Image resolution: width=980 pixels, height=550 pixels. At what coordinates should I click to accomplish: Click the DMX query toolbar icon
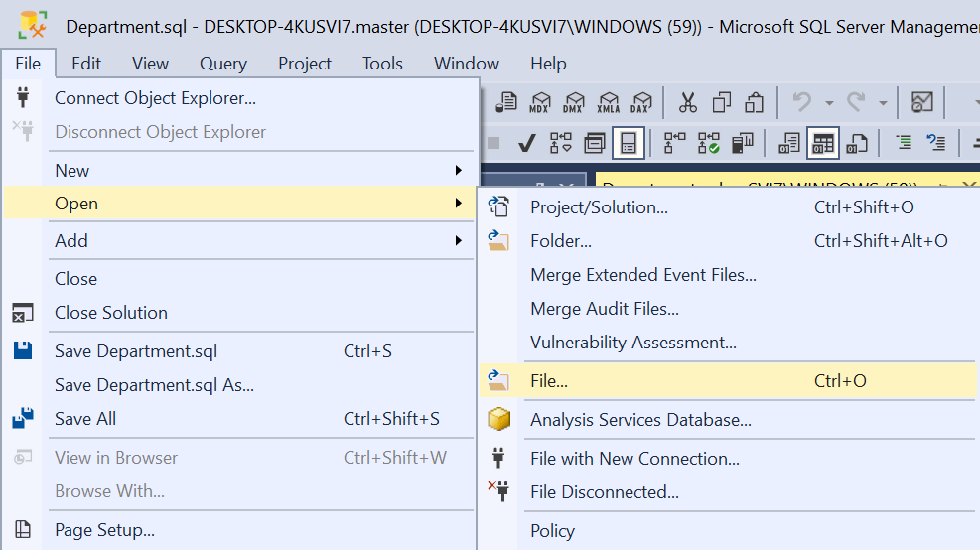point(574,102)
